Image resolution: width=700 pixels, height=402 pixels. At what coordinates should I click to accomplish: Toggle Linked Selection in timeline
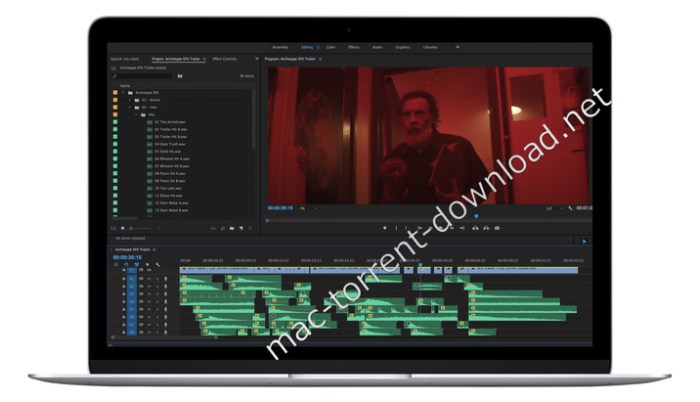pyautogui.click(x=137, y=264)
